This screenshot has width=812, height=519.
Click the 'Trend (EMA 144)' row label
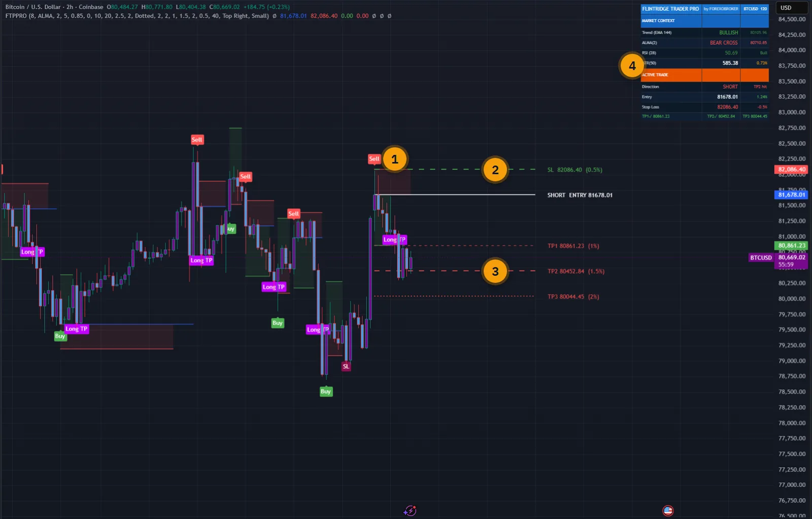[x=656, y=33]
